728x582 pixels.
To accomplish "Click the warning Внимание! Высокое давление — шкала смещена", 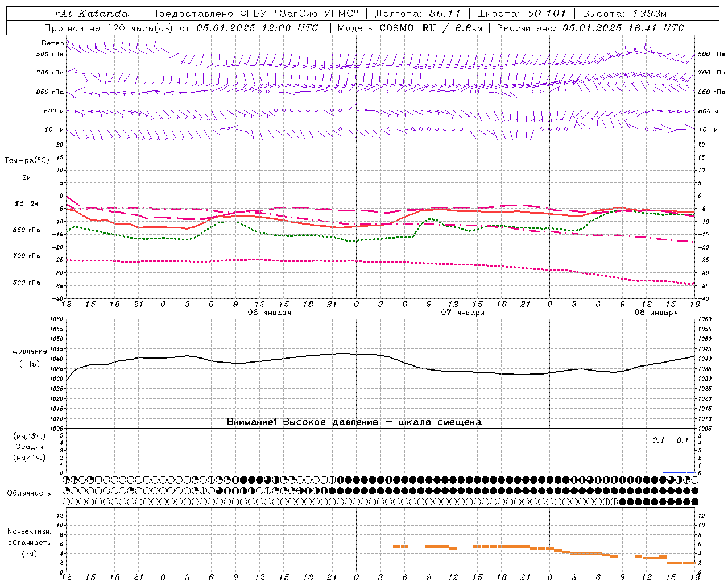I will 354,422.
